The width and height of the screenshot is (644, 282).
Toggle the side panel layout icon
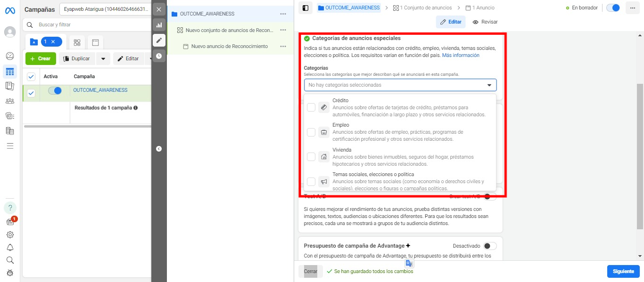click(x=305, y=8)
